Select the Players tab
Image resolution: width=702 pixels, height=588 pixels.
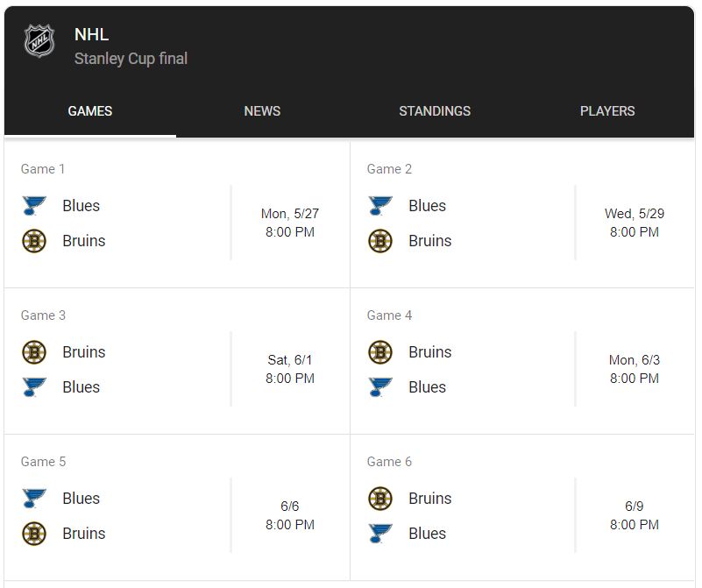tap(607, 111)
